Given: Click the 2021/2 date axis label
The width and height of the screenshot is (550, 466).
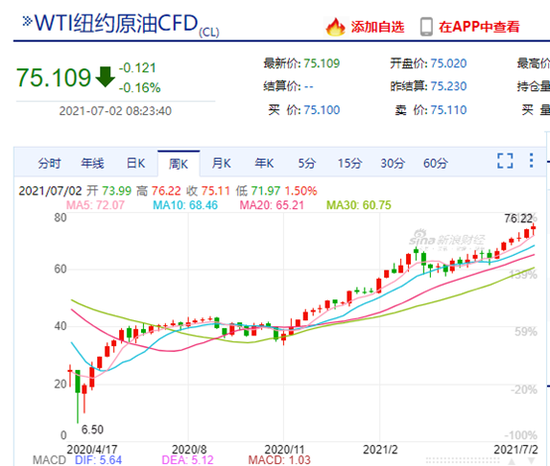Looking at the screenshot, I should (x=380, y=449).
